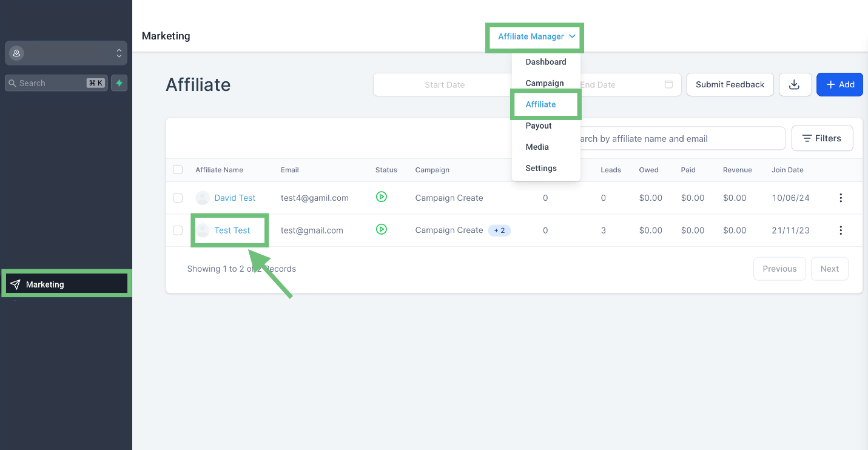868x450 pixels.
Task: Select Payout from the dropdown menu
Action: point(539,126)
